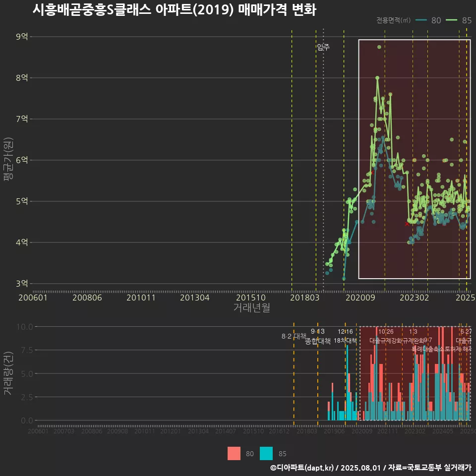Click the 거래량(건) volume axis title
Viewport: 476px width, 476px height.
click(x=8, y=373)
